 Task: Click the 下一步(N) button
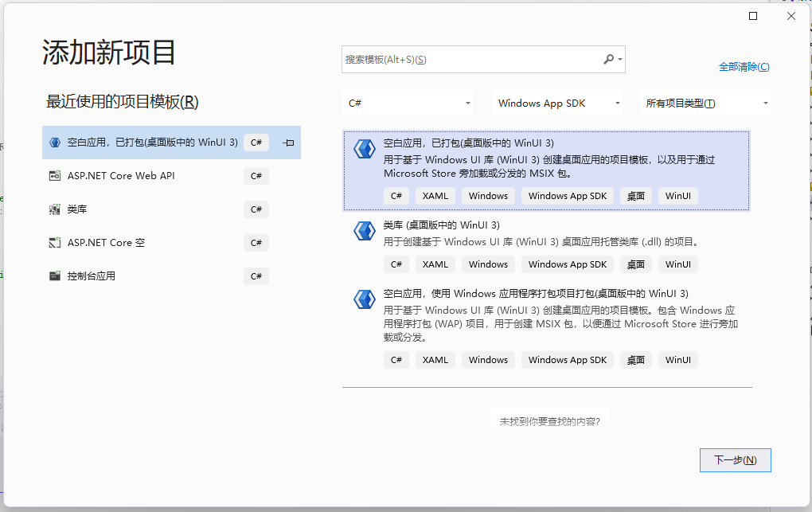click(x=734, y=459)
